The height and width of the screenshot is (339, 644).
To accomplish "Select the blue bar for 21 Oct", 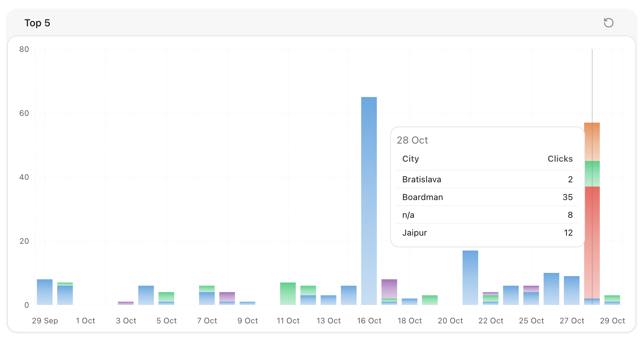I will coord(470,278).
